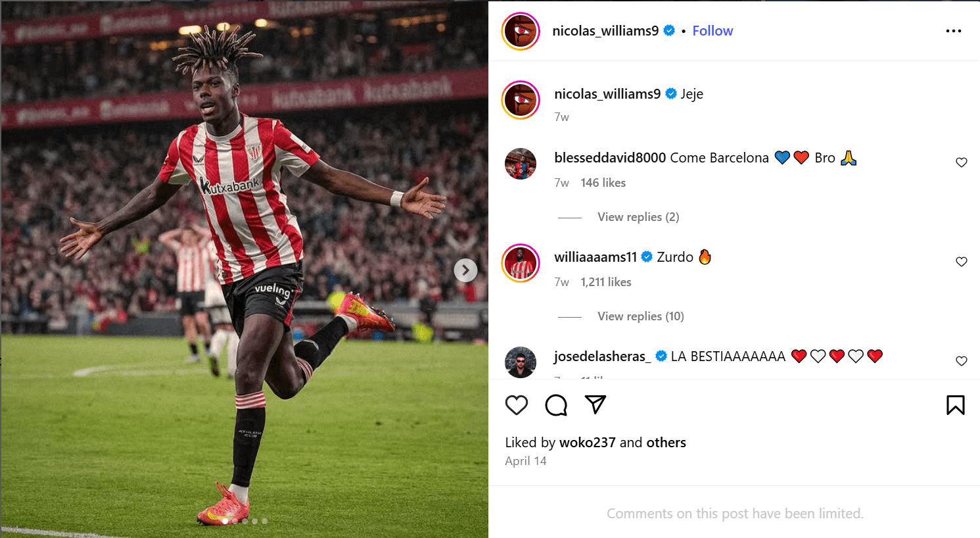Open nicolas_williams9 profile from header
The width and height of the screenshot is (980, 538).
click(x=605, y=31)
